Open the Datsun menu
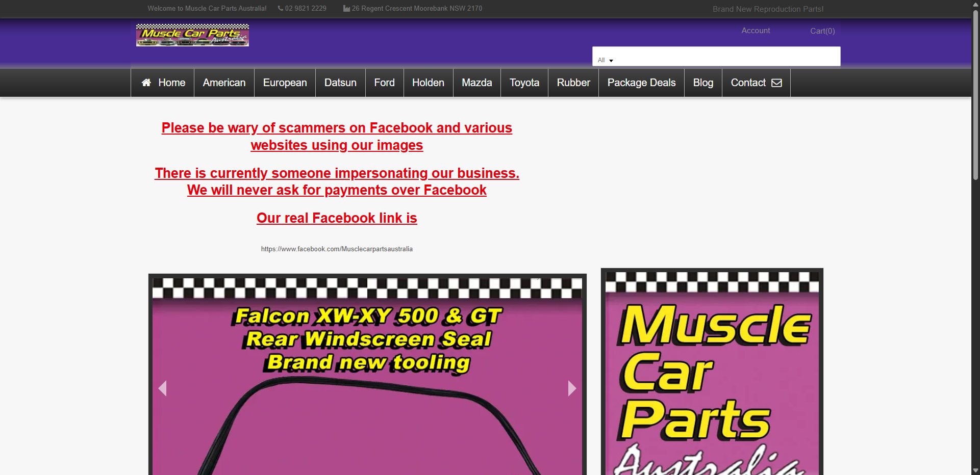The height and width of the screenshot is (475, 980). click(340, 83)
